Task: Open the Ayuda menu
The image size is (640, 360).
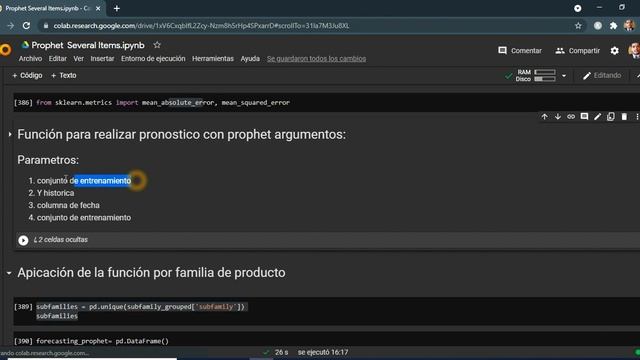Action: pyautogui.click(x=250, y=59)
